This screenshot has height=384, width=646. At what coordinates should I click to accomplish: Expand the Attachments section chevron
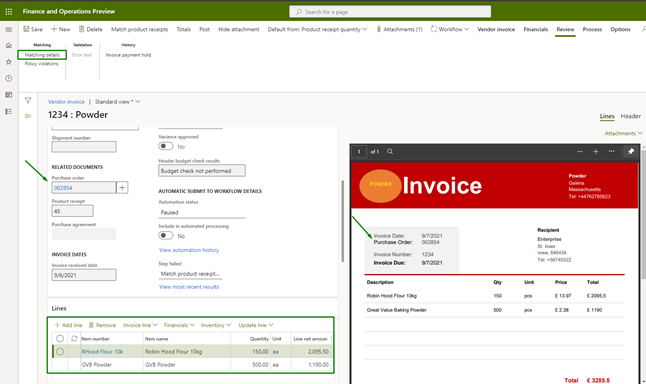click(x=640, y=133)
